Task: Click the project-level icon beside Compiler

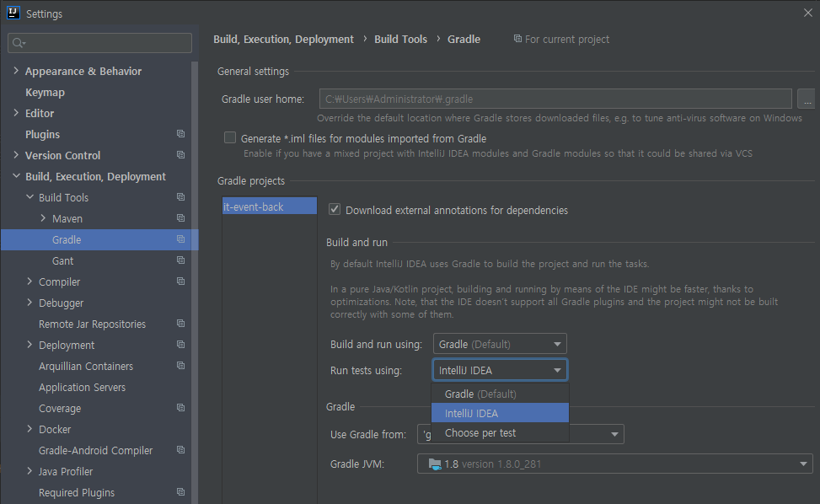Action: [x=181, y=281]
